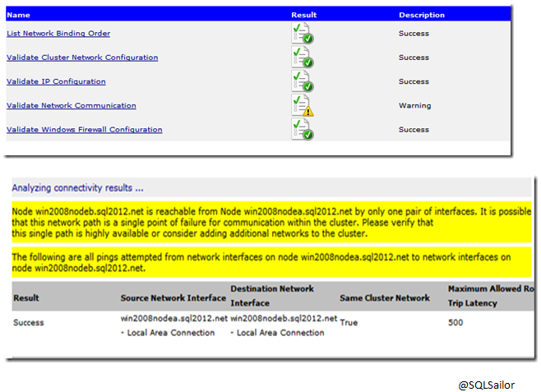541x392 pixels.
Task: Click the result icon for Validate Windows Firewall Configuration
Action: 302,129
